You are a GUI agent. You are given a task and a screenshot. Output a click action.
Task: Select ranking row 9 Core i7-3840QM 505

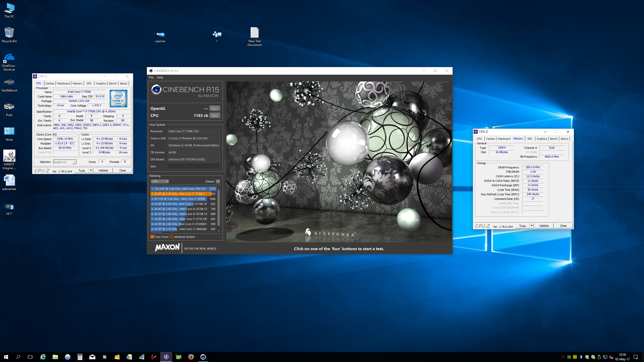click(x=183, y=229)
